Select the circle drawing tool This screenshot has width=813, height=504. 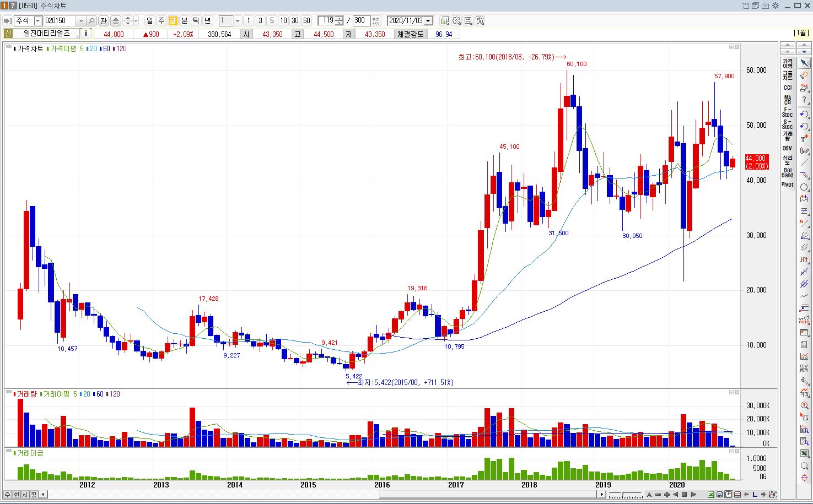click(804, 186)
